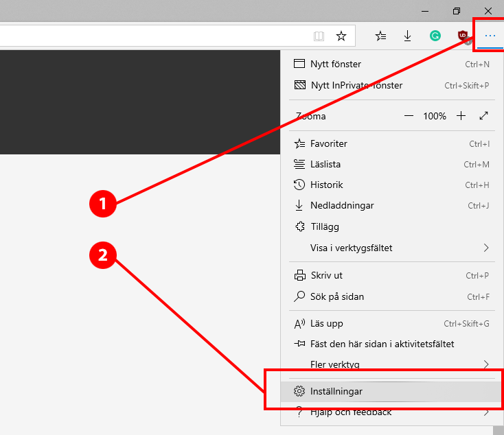Add page to favorites with star icon

pyautogui.click(x=341, y=36)
